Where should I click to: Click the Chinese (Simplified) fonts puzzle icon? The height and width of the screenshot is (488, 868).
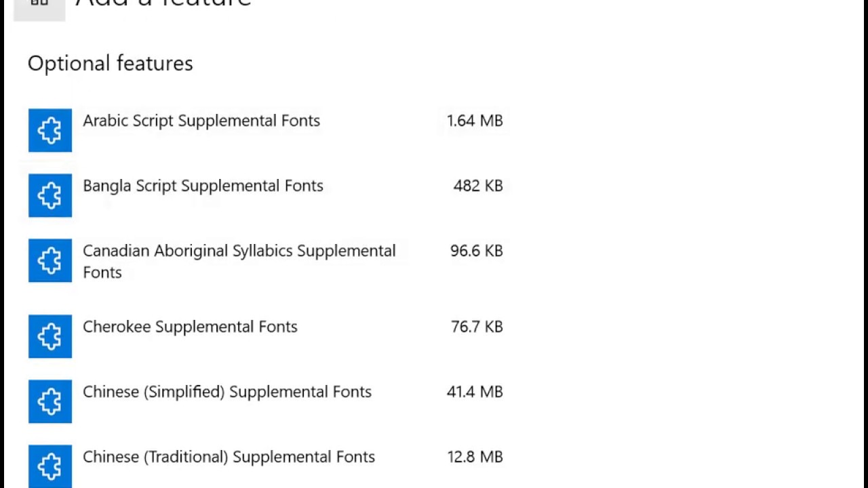tap(50, 401)
